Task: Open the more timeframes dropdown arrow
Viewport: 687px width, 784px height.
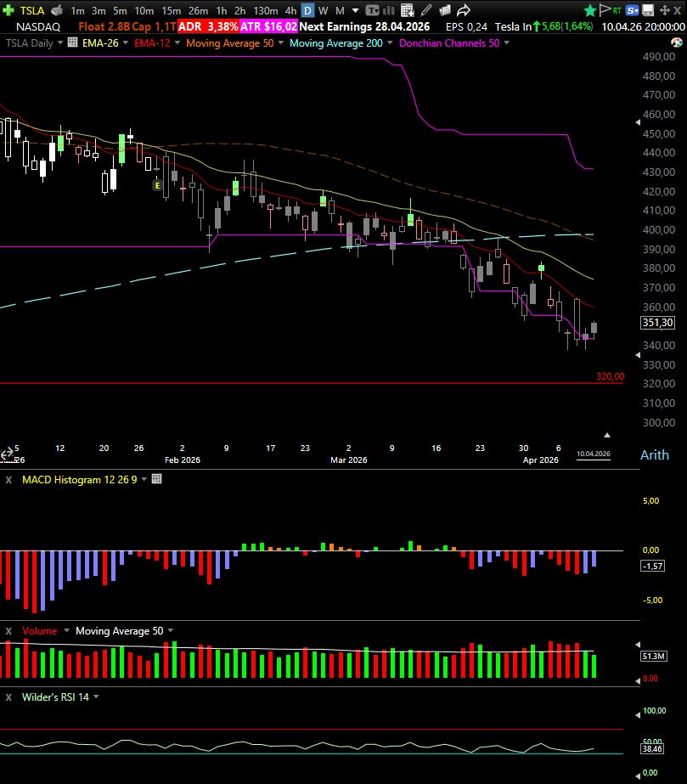Action: click(356, 10)
